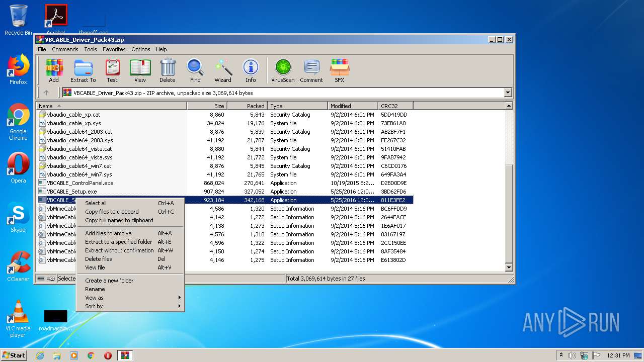Click volume icon in system tray
This screenshot has width=644, height=362.
tap(572, 355)
